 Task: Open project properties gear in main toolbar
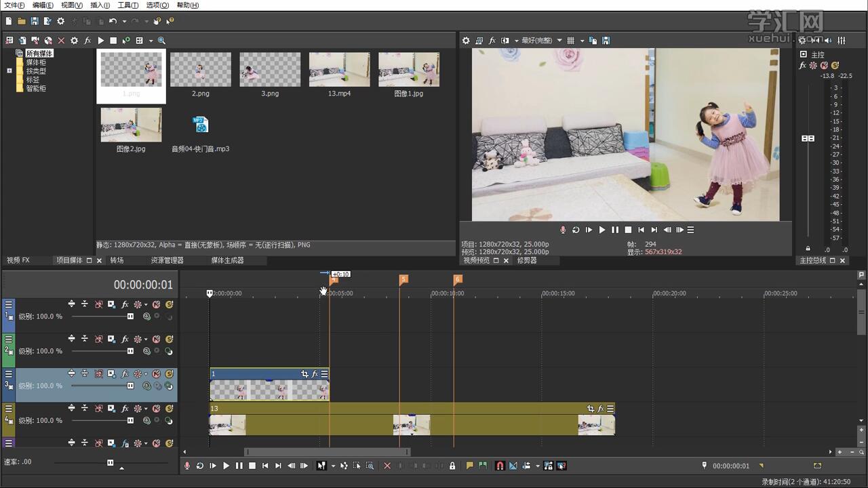point(61,22)
